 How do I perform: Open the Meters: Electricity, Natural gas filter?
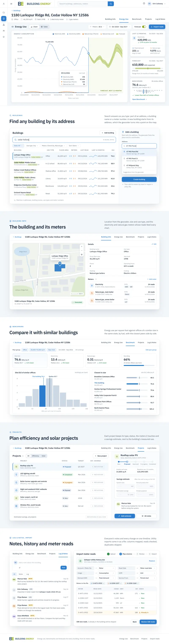(x=53, y=146)
